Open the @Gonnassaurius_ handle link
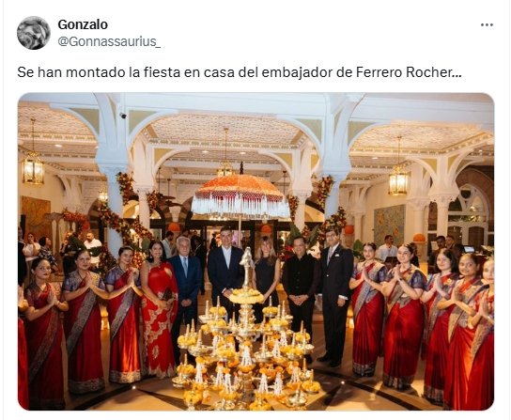511x420 pixels. pos(109,41)
